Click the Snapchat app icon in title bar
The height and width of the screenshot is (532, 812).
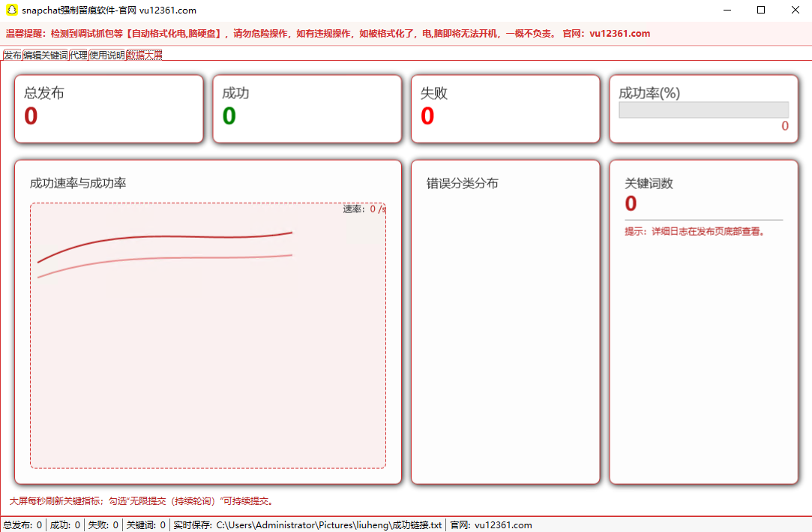(11, 10)
